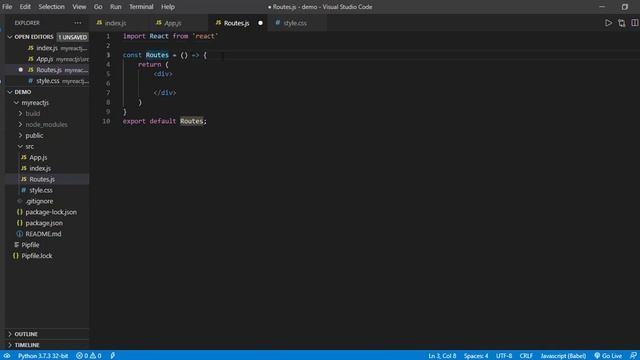Click opening div tag on line 5
Screen dimensions: 640x360
(x=163, y=74)
